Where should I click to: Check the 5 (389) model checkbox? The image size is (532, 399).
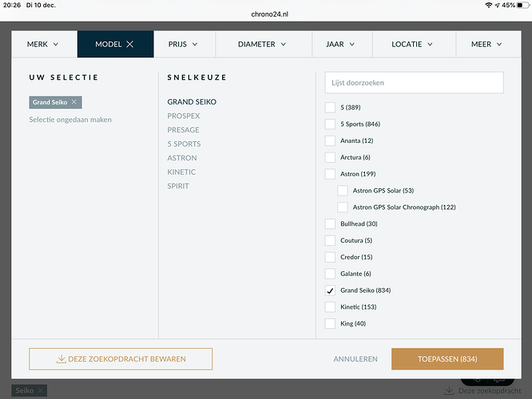pos(330,108)
